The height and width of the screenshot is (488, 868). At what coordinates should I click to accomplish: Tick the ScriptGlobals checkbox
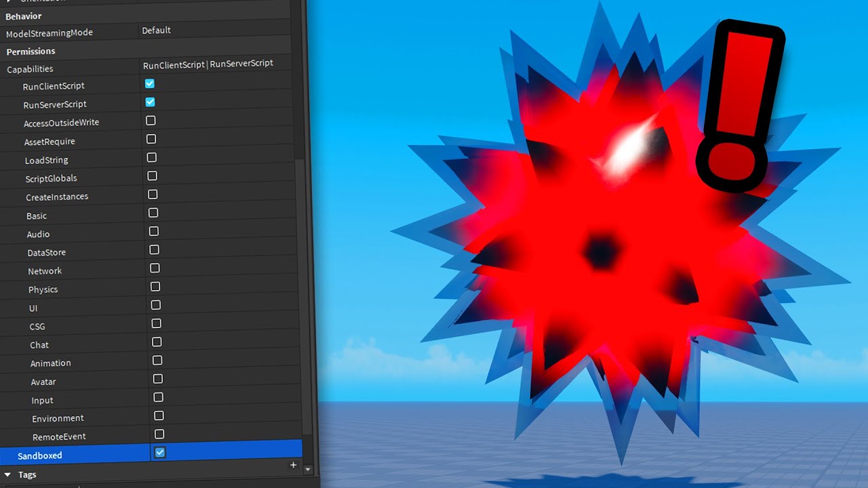click(x=152, y=176)
